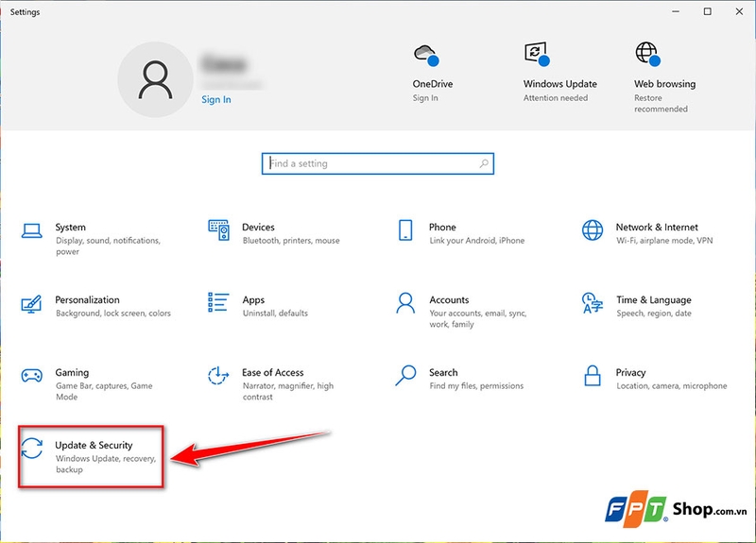Close the Settings window

pos(739,11)
